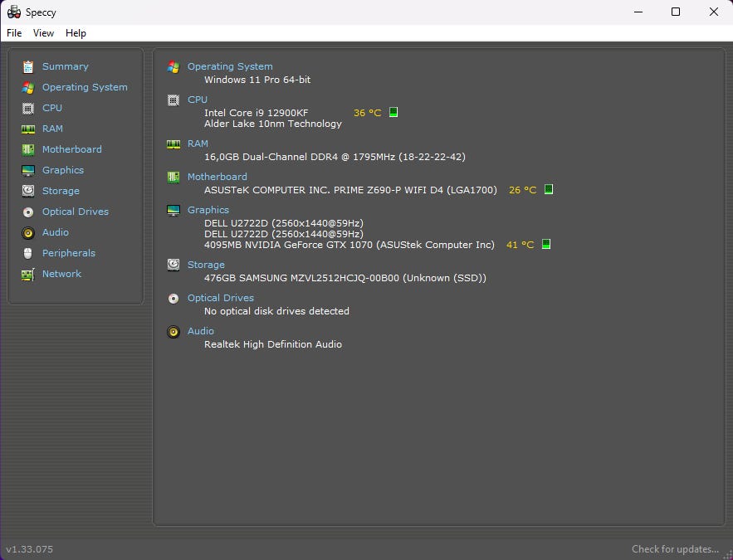
Task: Open the View menu
Action: 43,33
